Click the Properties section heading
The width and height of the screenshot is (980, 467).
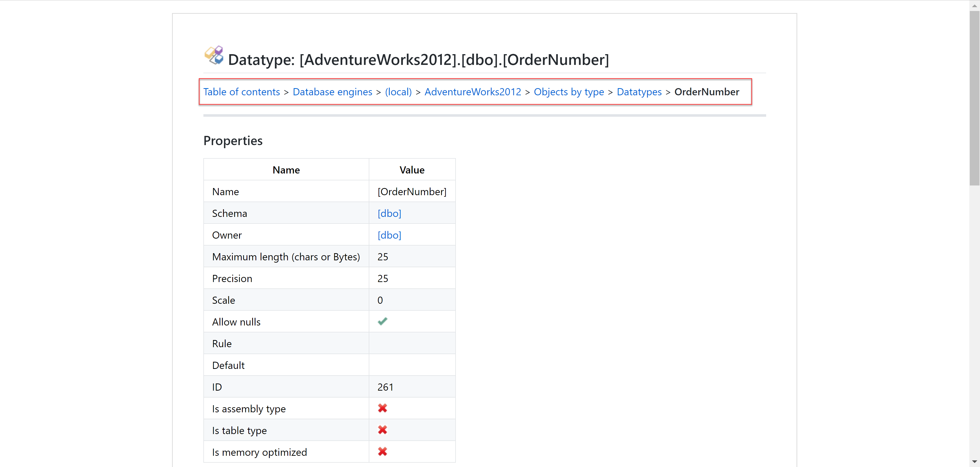tap(233, 141)
